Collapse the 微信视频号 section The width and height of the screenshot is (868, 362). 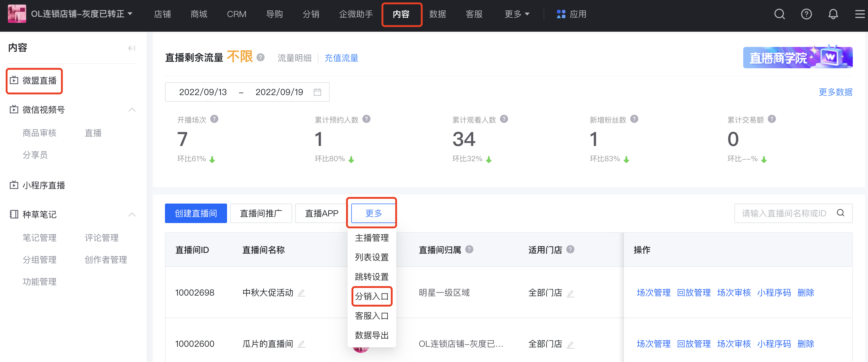[x=132, y=110]
